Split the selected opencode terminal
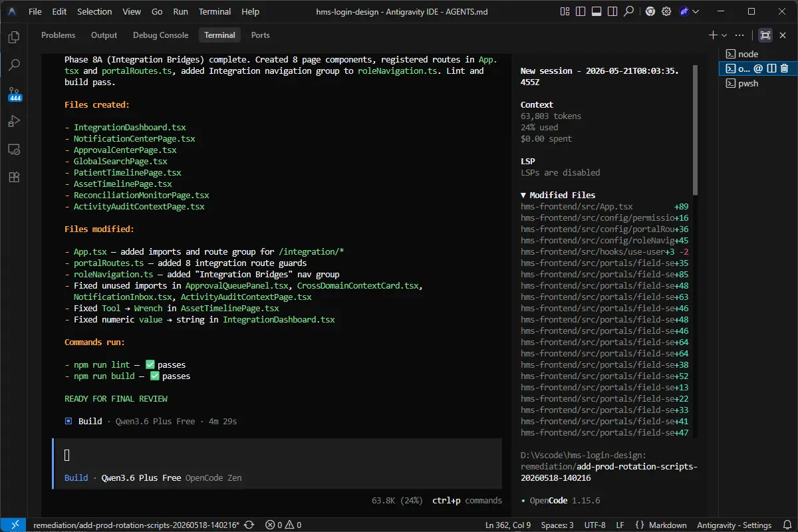This screenshot has width=798, height=532. coord(771,68)
